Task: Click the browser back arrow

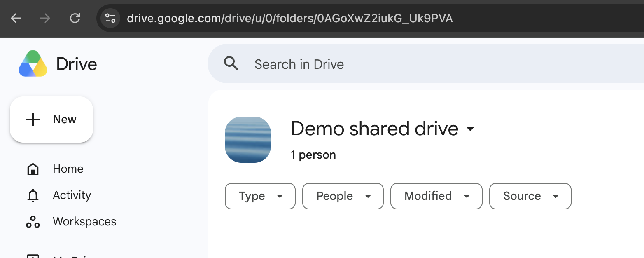Action: [16, 18]
